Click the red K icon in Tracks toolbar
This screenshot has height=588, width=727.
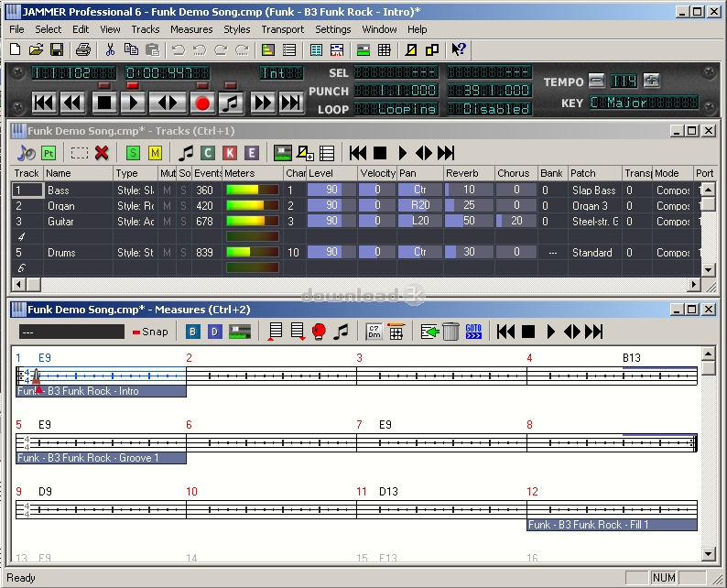(230, 153)
